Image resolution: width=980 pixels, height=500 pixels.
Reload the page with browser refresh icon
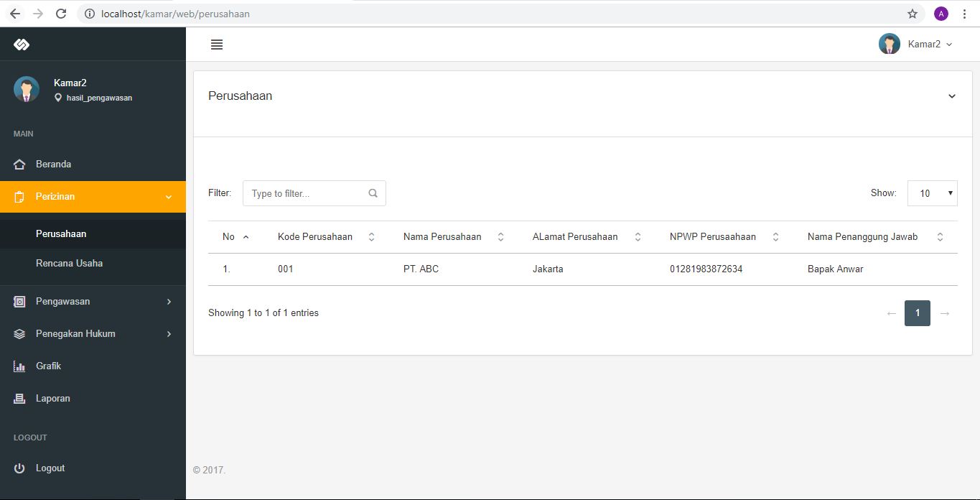[61, 14]
